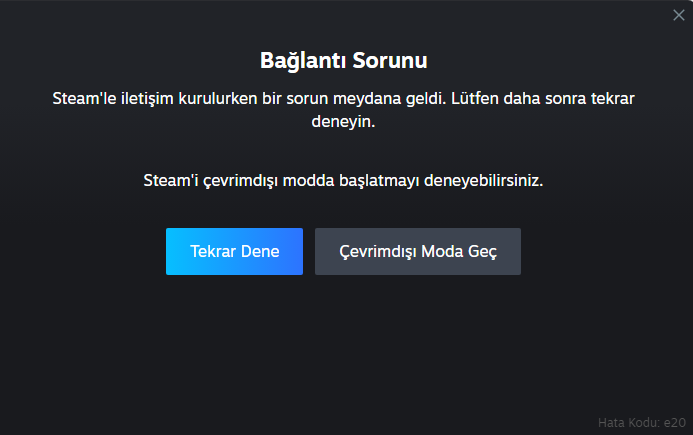This screenshot has height=435, width=693.
Task: Click the word Çevrimdışı on the gray button
Action: 378,251
